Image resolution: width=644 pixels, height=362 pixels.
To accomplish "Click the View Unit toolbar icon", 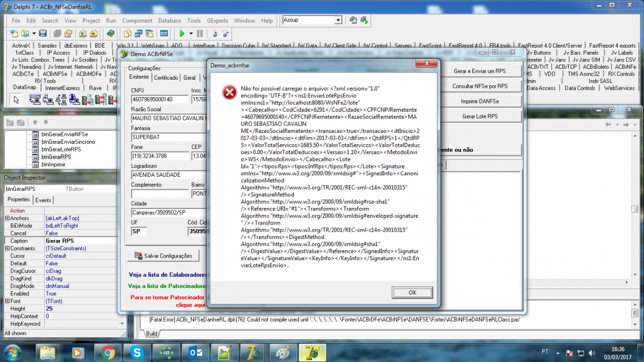I will click(x=128, y=34).
